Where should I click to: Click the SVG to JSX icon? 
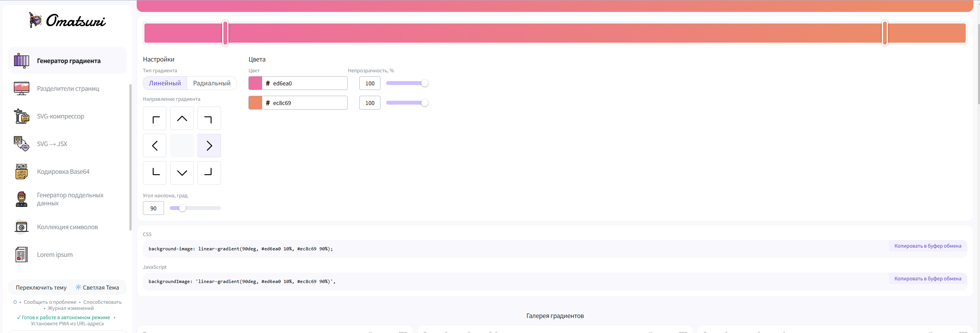[x=22, y=144]
